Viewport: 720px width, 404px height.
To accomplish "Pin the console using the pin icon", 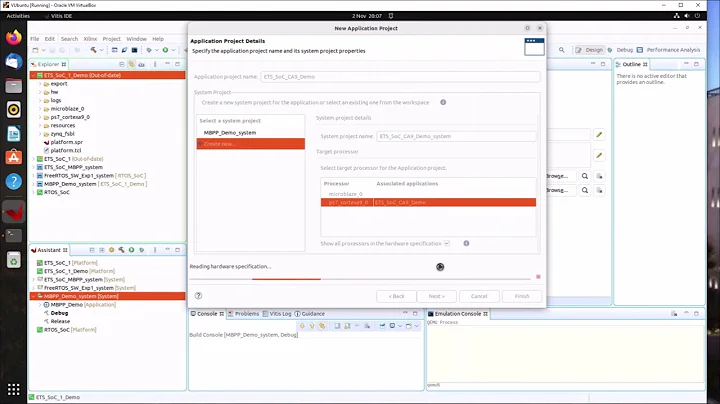I will coord(382,326).
